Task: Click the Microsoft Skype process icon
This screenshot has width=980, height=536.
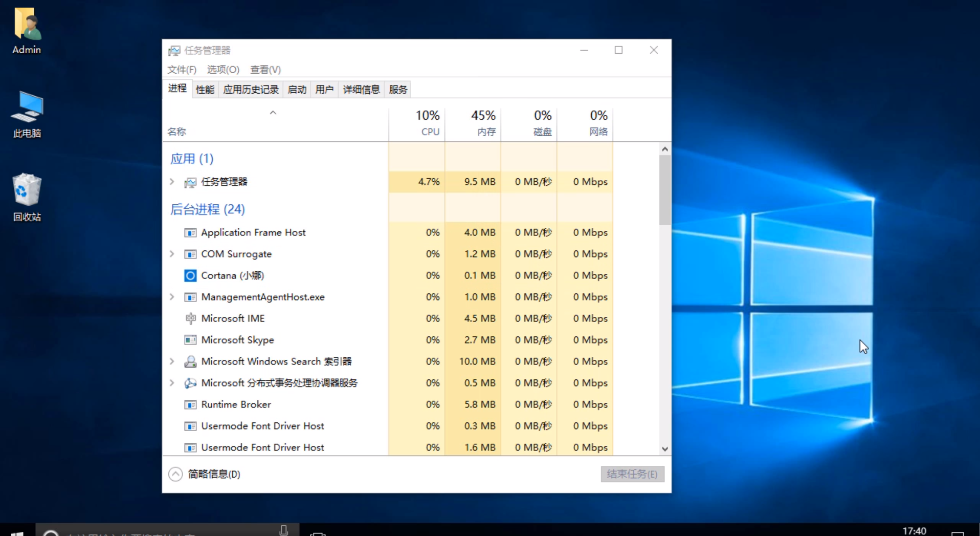Action: coord(190,340)
